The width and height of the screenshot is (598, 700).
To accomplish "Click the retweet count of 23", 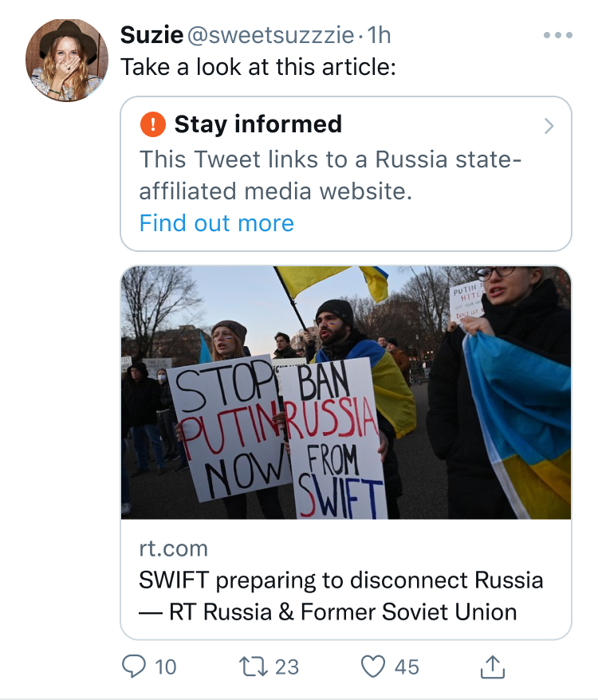I will (287, 667).
